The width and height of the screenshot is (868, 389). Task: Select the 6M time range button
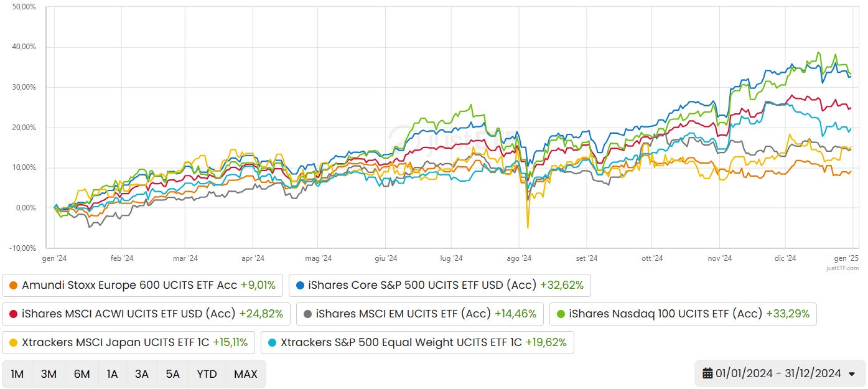82,374
